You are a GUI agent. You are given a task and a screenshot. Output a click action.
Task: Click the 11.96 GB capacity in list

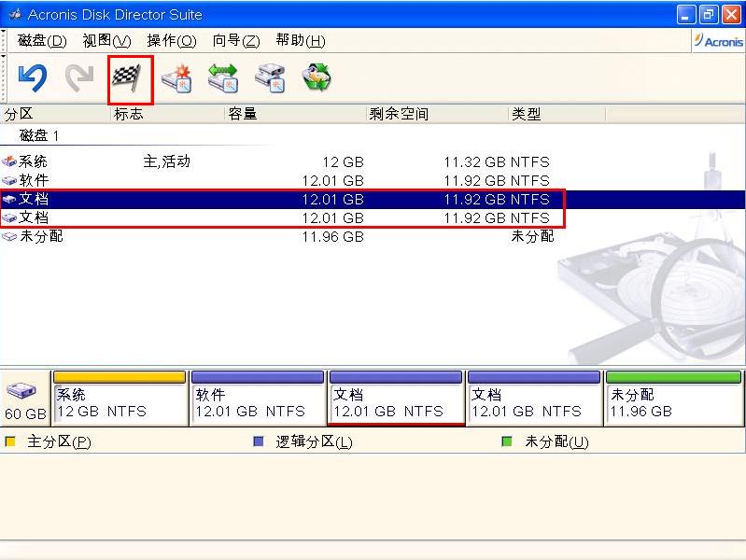[x=333, y=236]
